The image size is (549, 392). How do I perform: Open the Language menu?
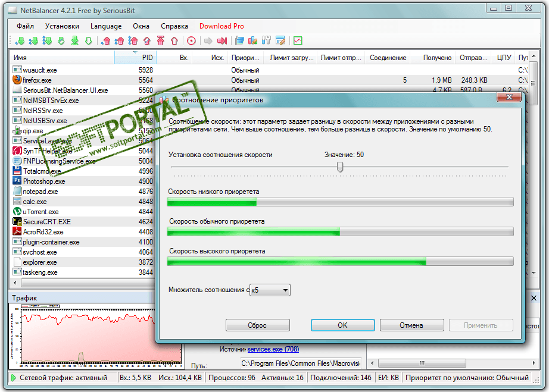click(106, 26)
